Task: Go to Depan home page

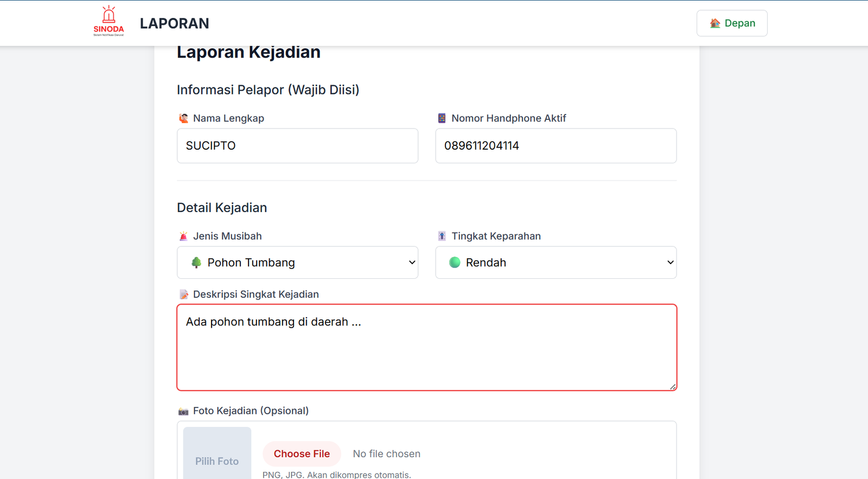Action: point(732,23)
